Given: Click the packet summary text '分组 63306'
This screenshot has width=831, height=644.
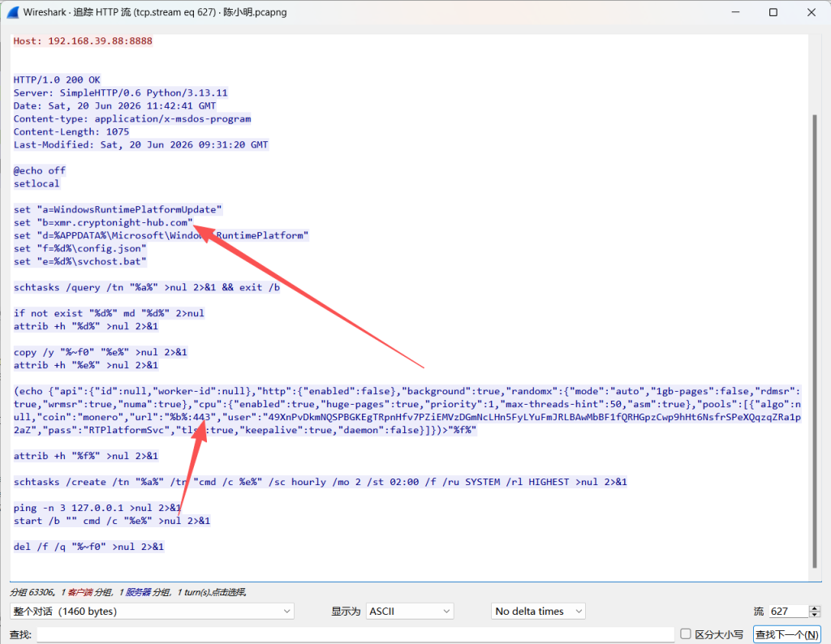Looking at the screenshot, I should tap(32, 592).
